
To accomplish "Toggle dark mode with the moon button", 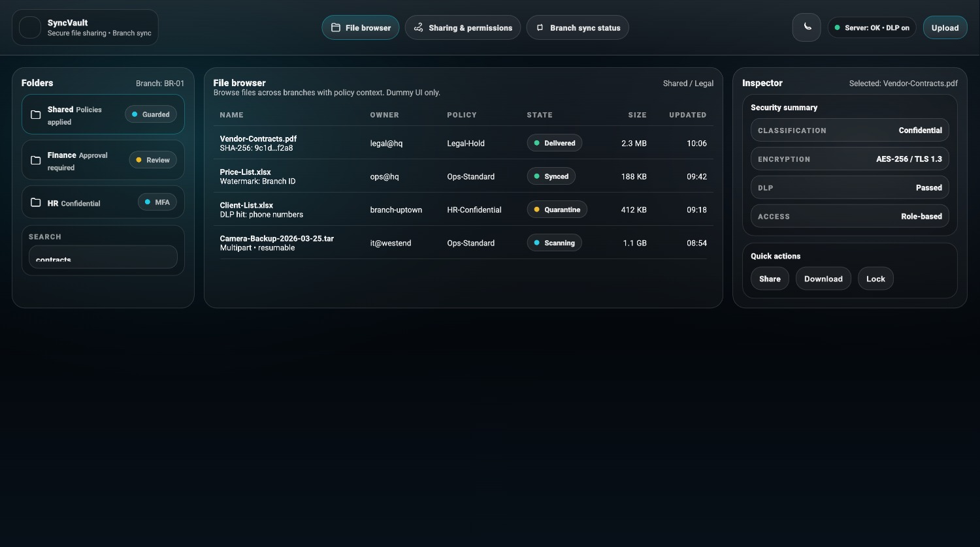I will [806, 27].
